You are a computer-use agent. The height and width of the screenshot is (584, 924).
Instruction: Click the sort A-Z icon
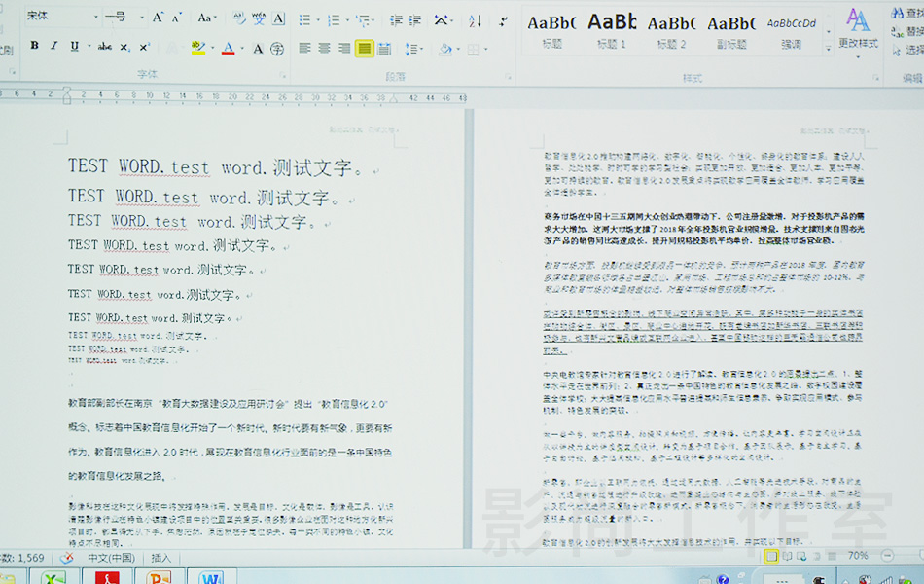[x=475, y=19]
